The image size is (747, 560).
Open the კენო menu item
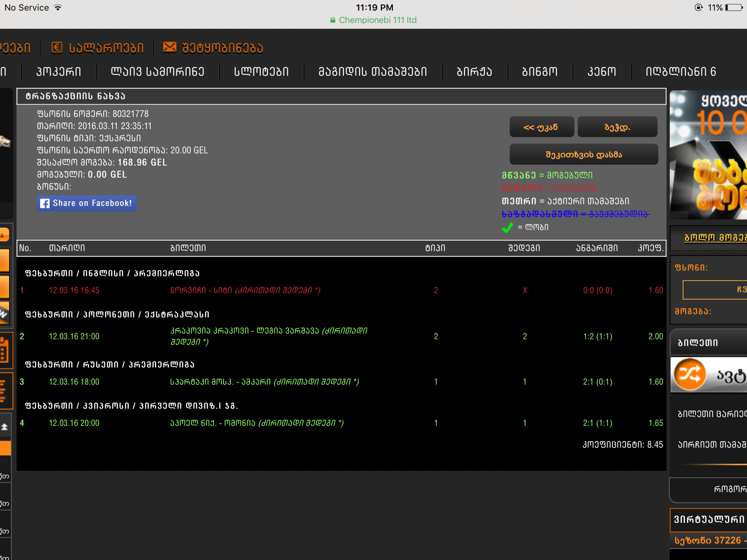(601, 71)
